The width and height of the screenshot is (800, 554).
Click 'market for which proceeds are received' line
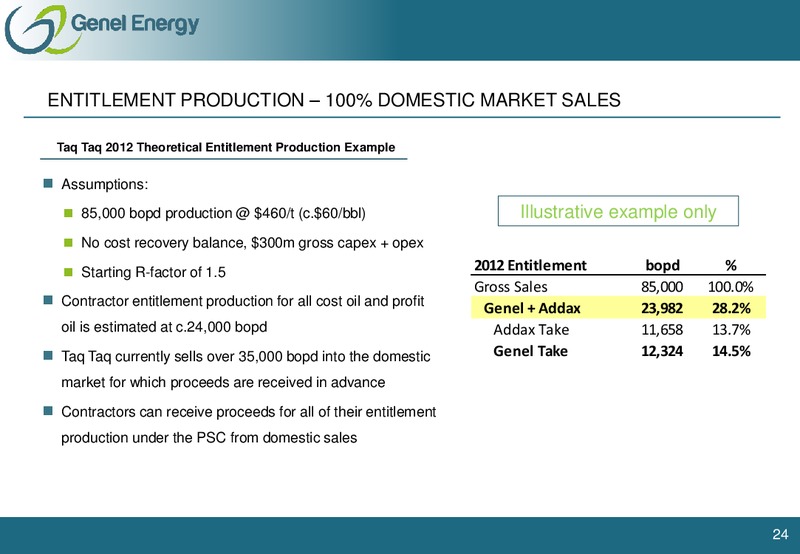223,383
